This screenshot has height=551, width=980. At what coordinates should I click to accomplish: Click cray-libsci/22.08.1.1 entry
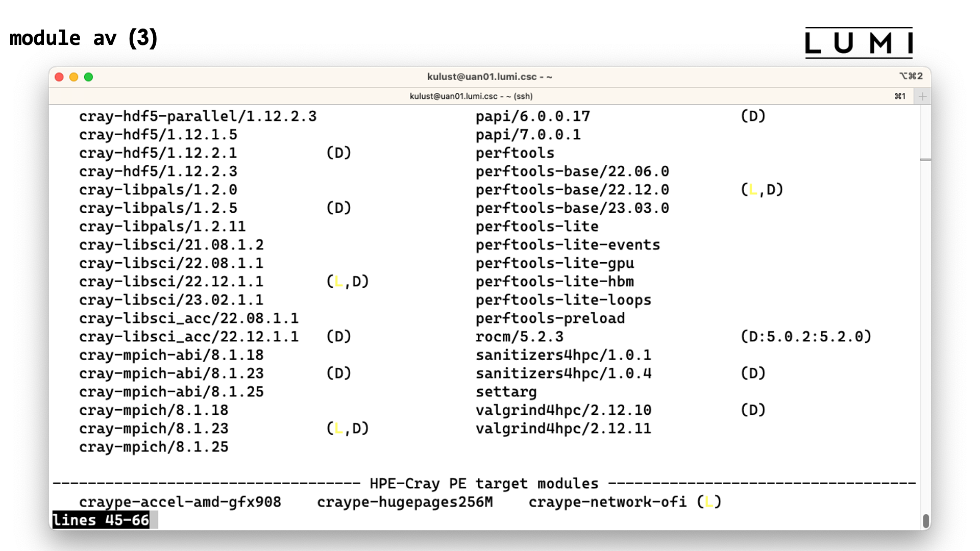point(171,263)
